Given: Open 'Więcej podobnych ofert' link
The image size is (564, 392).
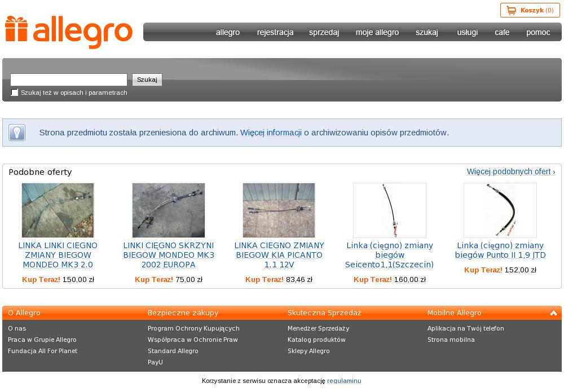Looking at the screenshot, I should click(x=511, y=171).
